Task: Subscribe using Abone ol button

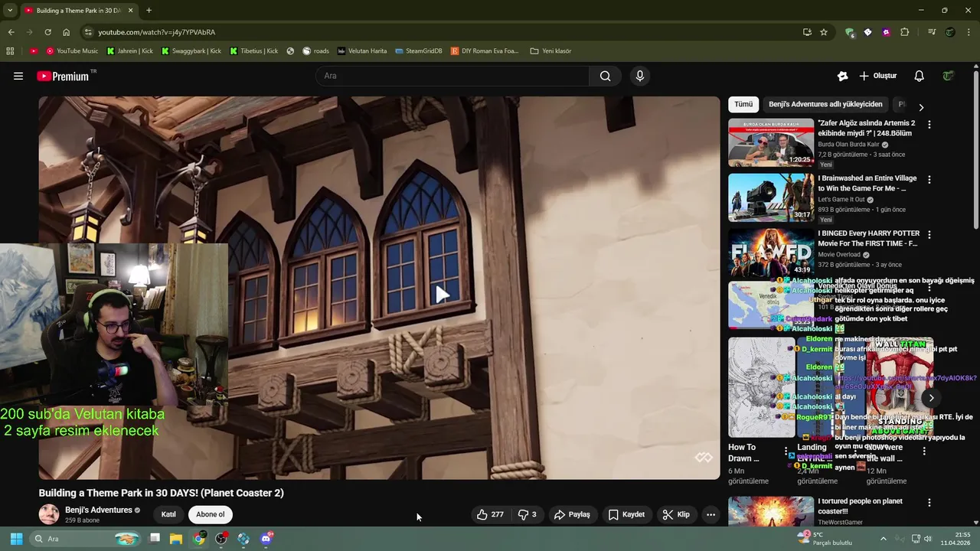Action: tap(211, 514)
